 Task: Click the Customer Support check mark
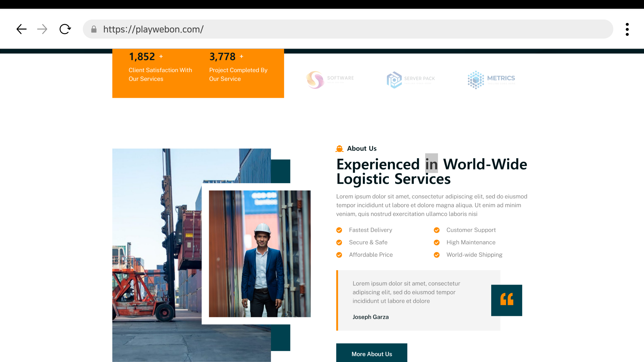436,230
